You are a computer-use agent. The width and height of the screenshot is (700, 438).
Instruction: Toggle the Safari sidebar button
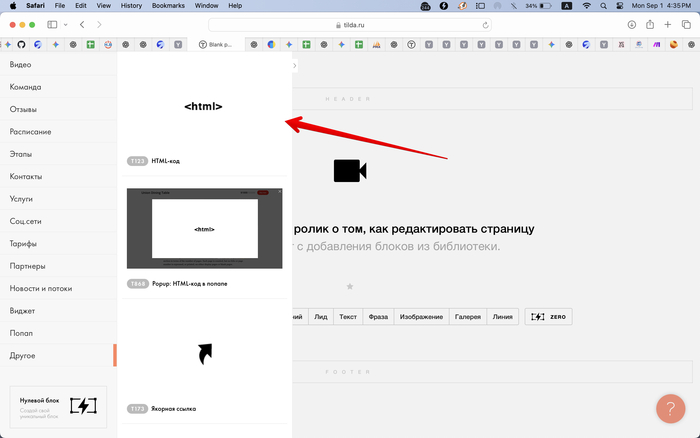(52, 24)
